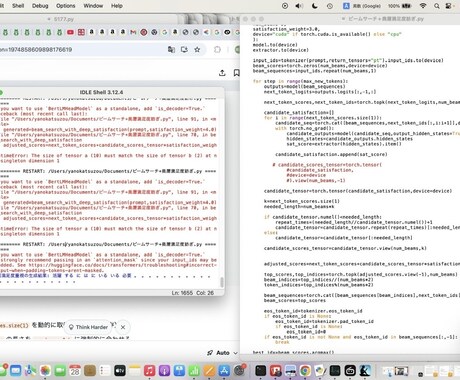
Task: Open Mail from the Dock
Action: tap(15, 370)
